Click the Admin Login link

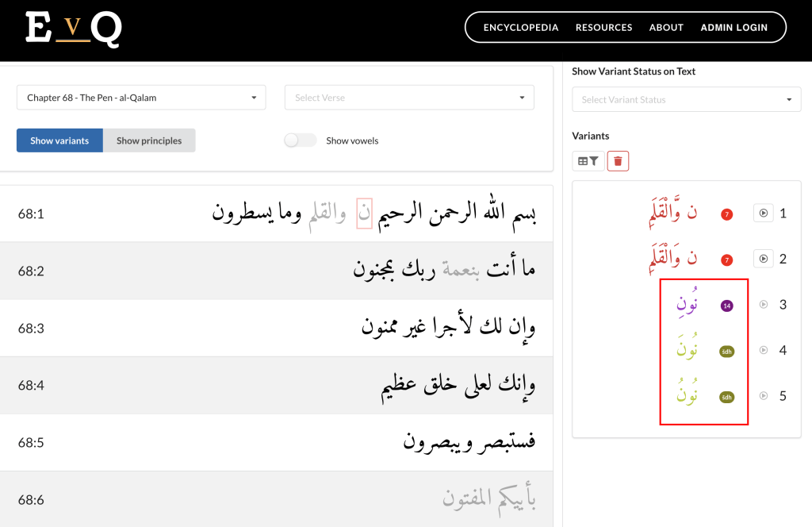tap(733, 27)
